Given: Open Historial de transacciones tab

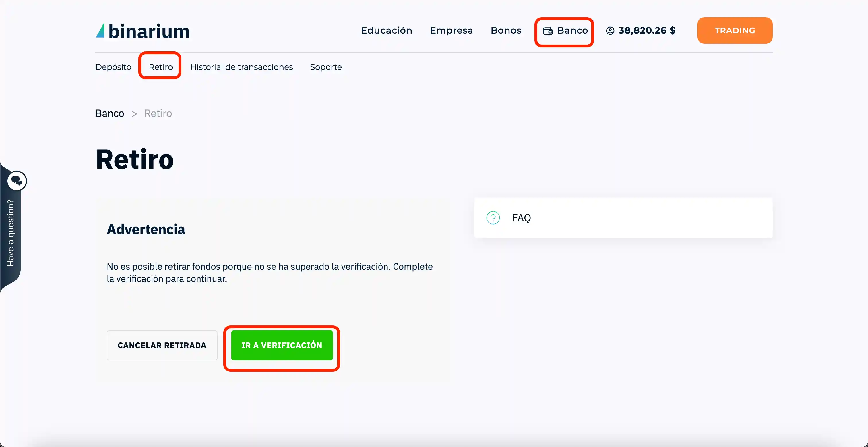Looking at the screenshot, I should click(x=242, y=67).
